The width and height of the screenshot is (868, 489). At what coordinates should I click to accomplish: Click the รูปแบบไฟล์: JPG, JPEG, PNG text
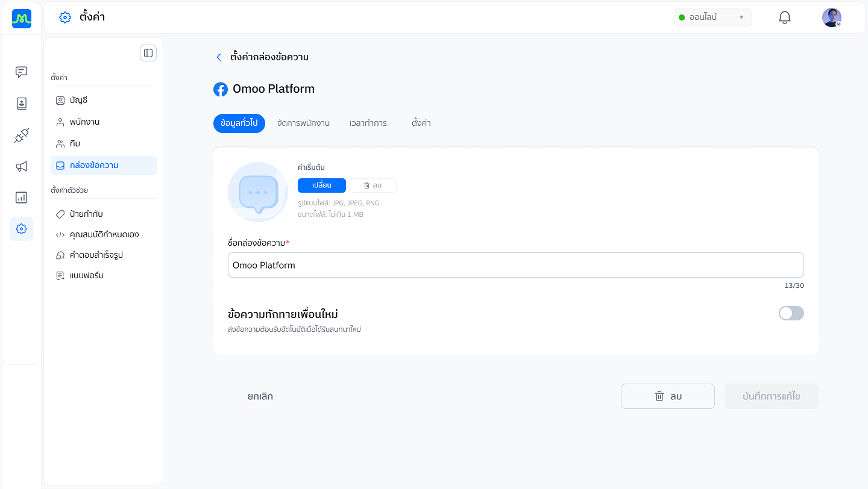339,203
